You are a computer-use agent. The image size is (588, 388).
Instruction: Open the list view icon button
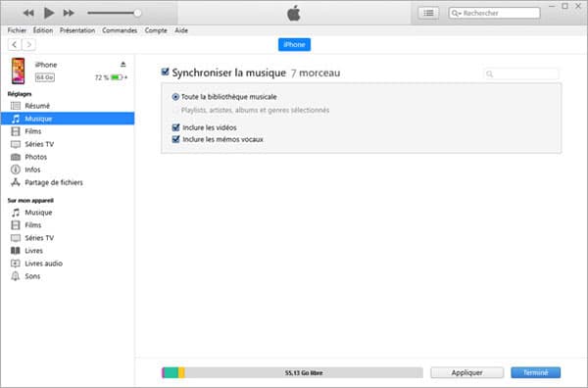pyautogui.click(x=428, y=13)
